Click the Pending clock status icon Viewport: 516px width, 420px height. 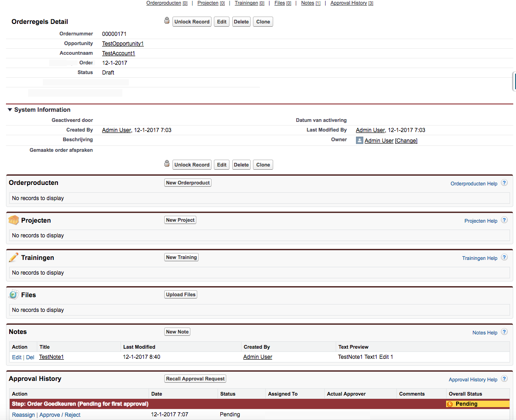(450, 404)
